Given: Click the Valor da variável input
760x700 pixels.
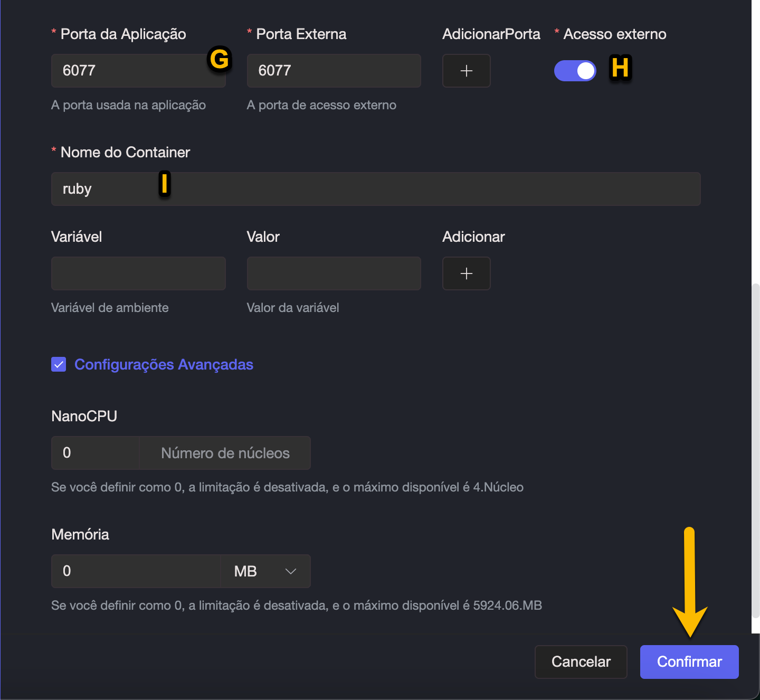Looking at the screenshot, I should 334,273.
